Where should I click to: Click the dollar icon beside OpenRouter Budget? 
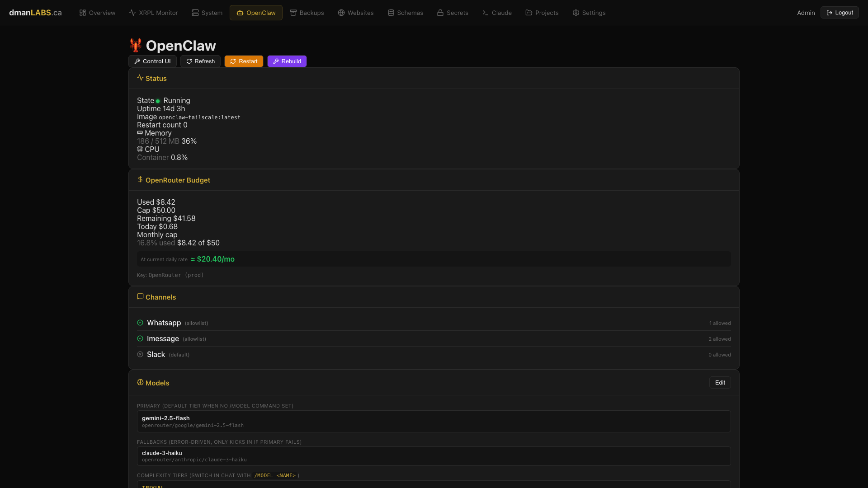(x=140, y=179)
